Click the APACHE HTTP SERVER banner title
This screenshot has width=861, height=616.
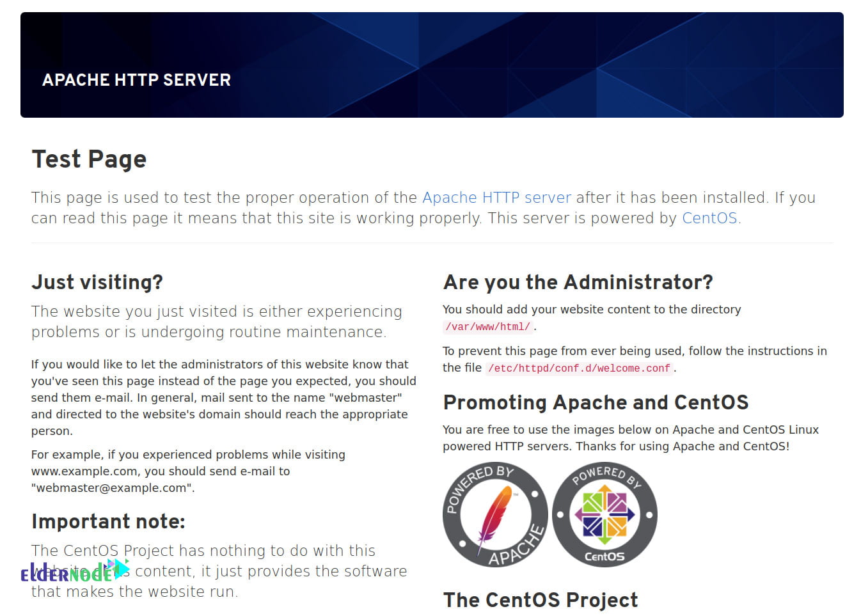coord(136,80)
